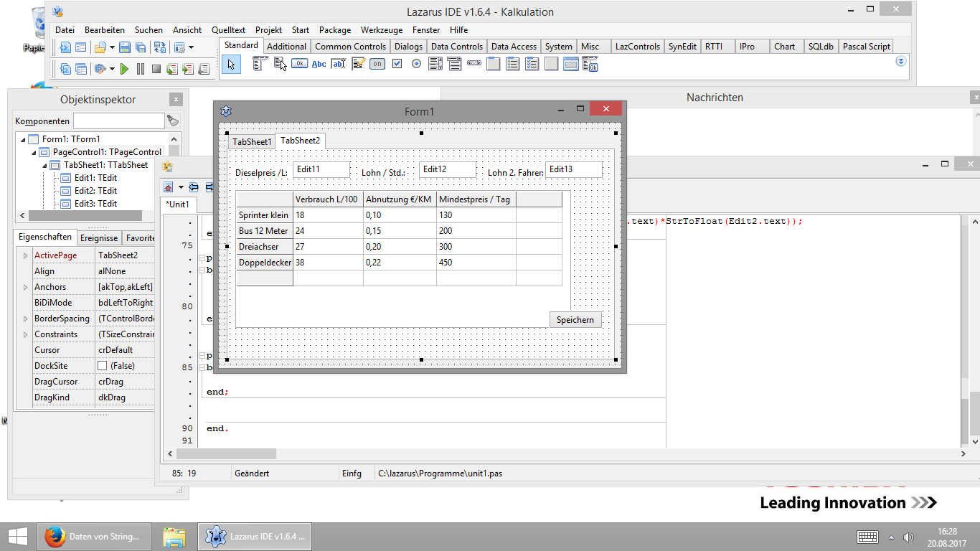980x551 pixels.
Task: Collapse the TabSheet1 tree node
Action: (x=44, y=165)
